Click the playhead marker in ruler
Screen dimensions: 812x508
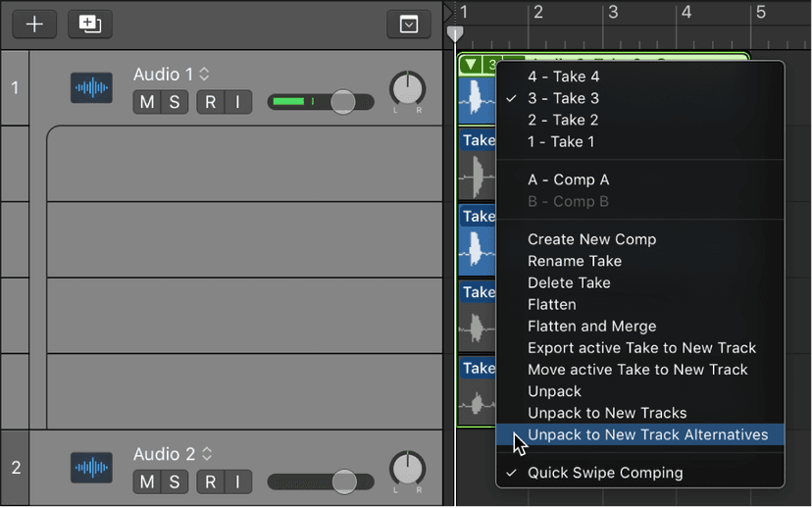click(455, 33)
